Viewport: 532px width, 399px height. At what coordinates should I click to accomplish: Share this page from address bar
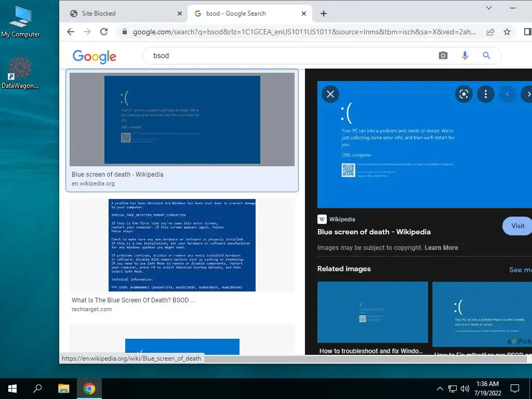tap(490, 32)
